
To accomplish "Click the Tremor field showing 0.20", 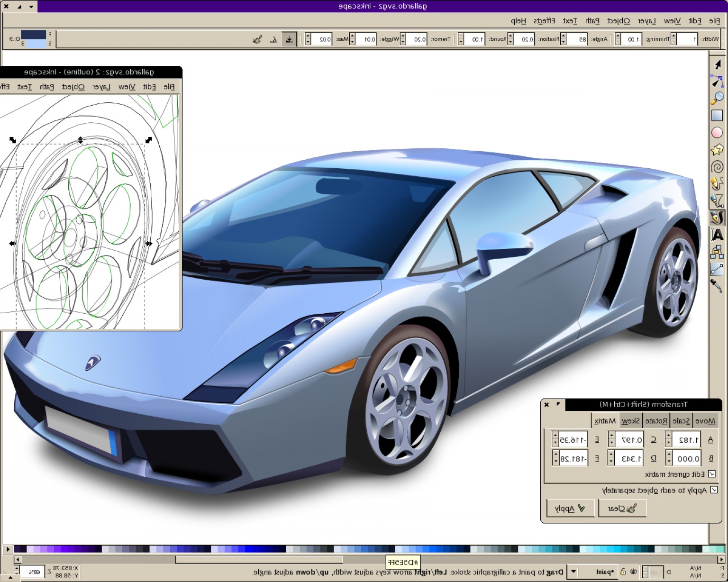I will coord(416,39).
